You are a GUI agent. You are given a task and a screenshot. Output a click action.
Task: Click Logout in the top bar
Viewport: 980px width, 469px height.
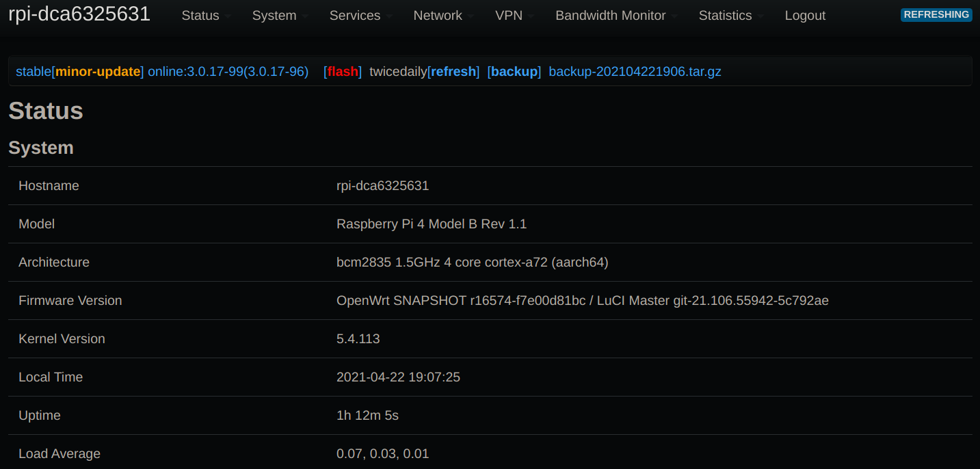[805, 16]
